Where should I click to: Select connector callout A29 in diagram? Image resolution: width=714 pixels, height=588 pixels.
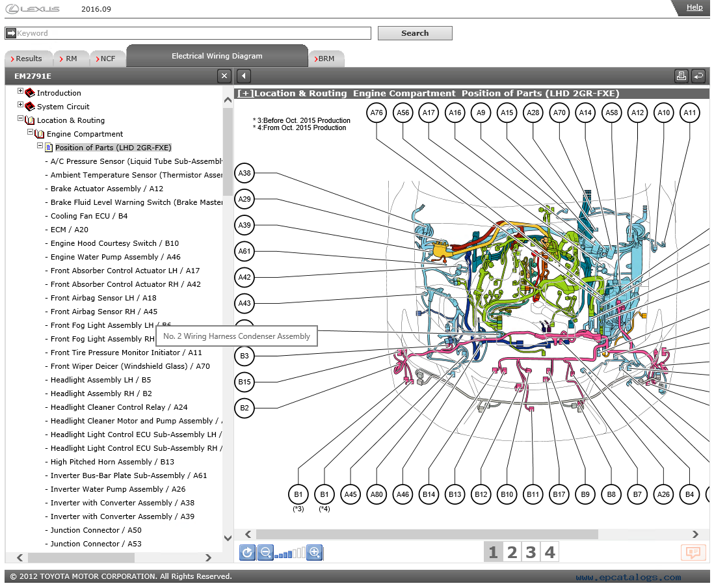[x=245, y=199]
